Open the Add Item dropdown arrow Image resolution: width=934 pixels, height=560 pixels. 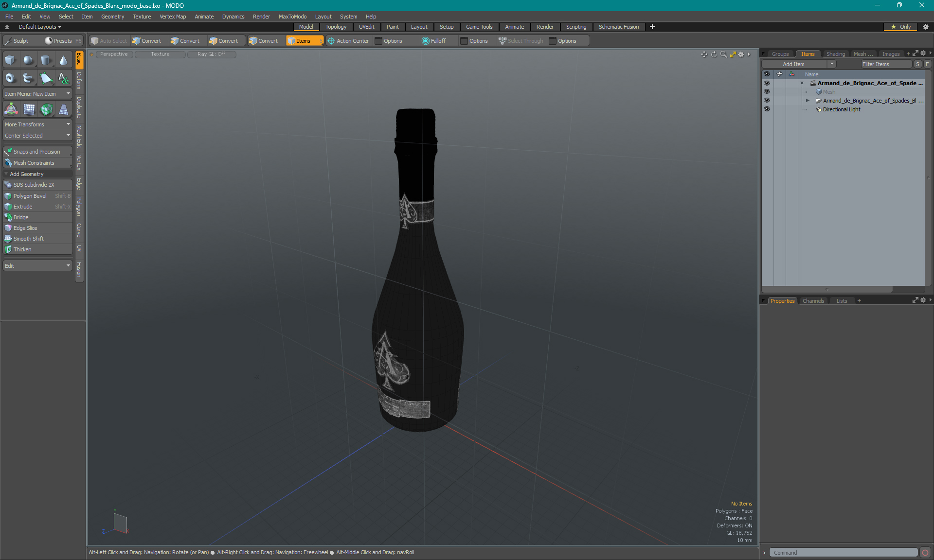click(x=832, y=64)
